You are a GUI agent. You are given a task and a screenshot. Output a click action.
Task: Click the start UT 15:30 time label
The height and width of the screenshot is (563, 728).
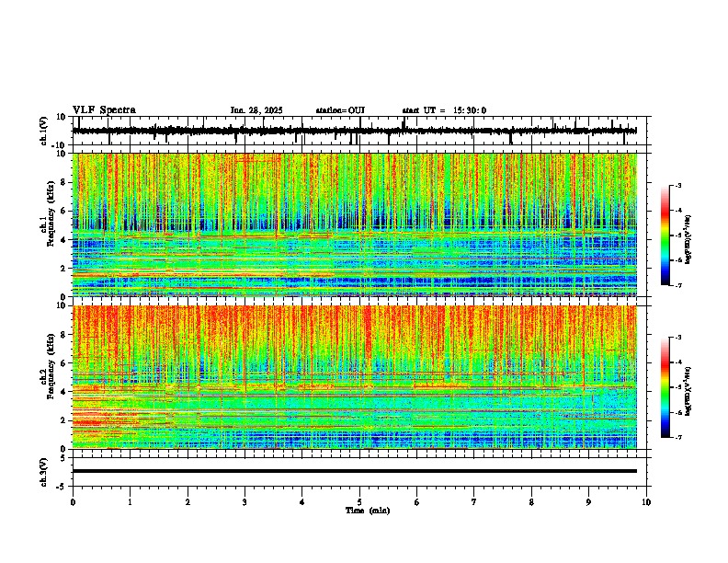pyautogui.click(x=444, y=110)
